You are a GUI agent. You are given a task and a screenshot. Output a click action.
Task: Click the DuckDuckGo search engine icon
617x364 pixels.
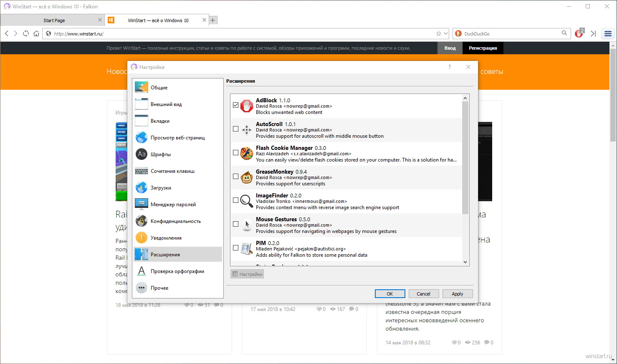tap(458, 33)
